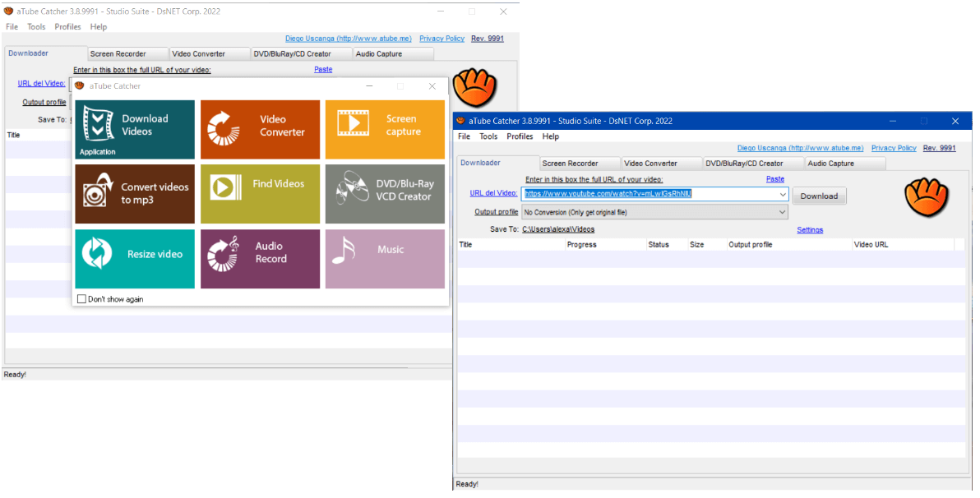Switch to DVD/BluRay/CD Creator tab in right window
980x498 pixels.
pos(754,163)
